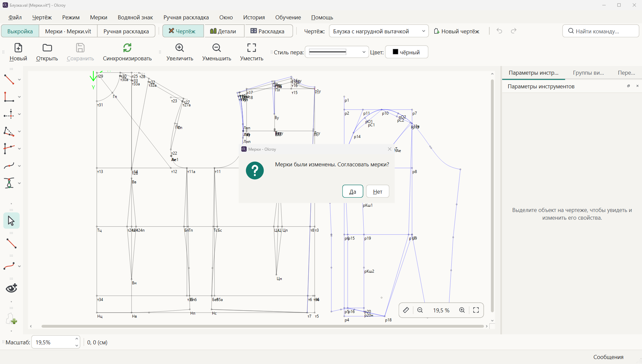Select the dart tool icon
642x364 pixels.
[x=9, y=183]
